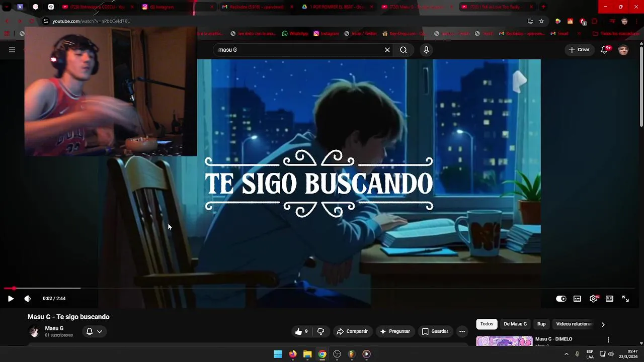Click the page vertical scrollbar
Image resolution: width=644 pixels, height=362 pixels.
click(641, 85)
